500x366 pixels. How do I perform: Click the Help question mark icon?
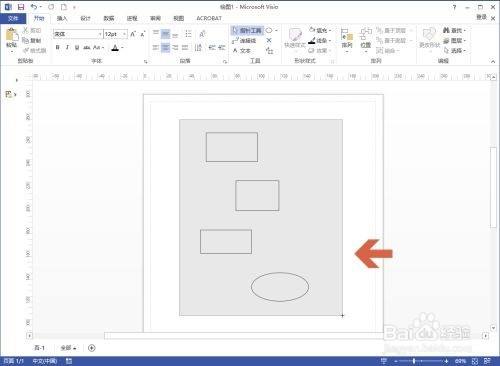(454, 7)
